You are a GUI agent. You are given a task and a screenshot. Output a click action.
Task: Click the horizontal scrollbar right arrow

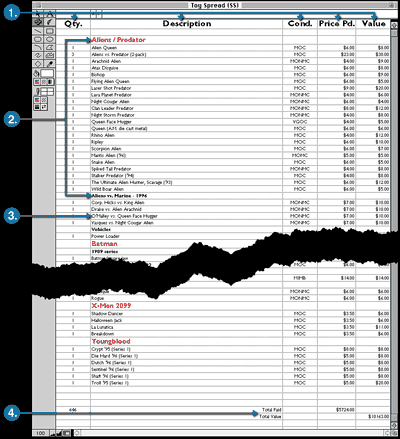387,433
